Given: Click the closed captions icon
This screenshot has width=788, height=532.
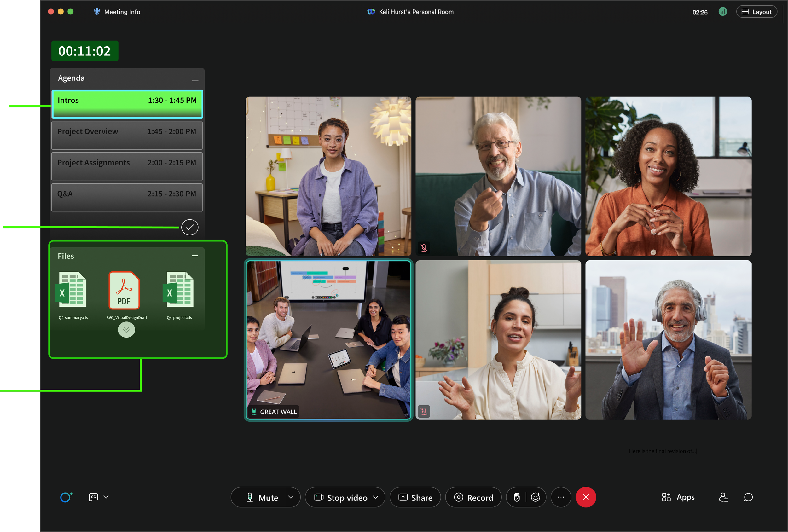Looking at the screenshot, I should pyautogui.click(x=93, y=497).
